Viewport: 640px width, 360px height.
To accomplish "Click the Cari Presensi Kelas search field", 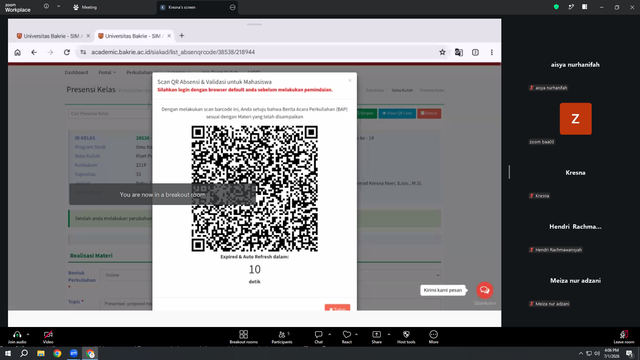I will coord(110,113).
